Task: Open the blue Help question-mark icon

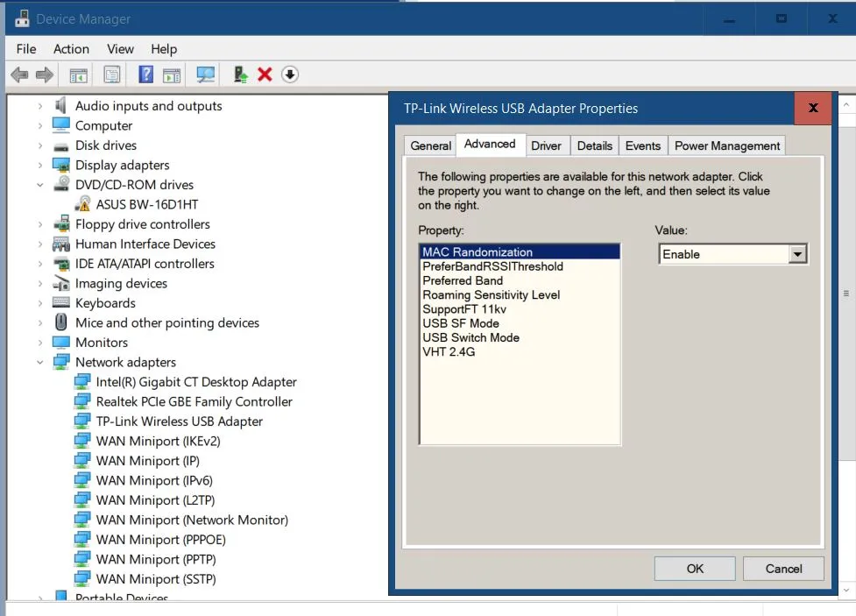Action: coord(146,74)
